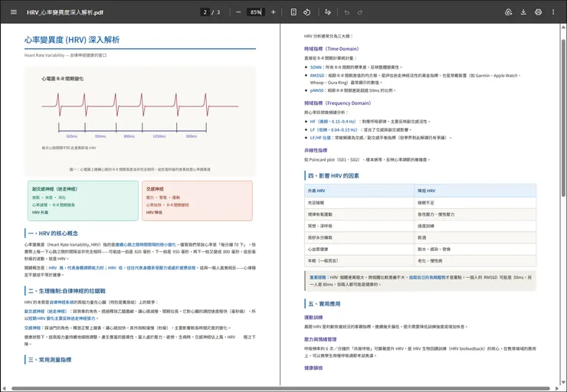567x392 pixels.
Task: Edit the 85% zoom level field
Action: [256, 12]
